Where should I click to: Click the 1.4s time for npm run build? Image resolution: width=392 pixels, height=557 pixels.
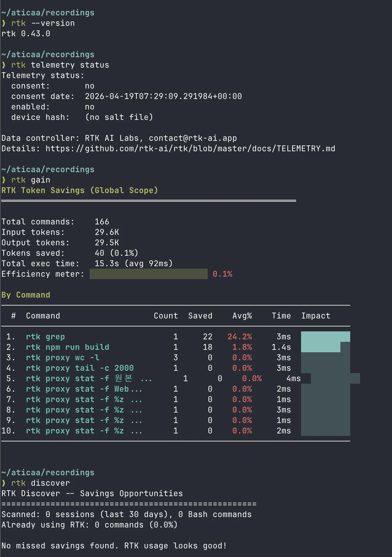(x=281, y=347)
